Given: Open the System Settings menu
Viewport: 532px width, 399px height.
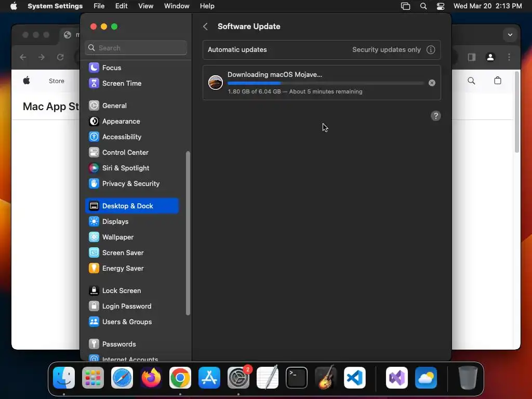Looking at the screenshot, I should click(55, 6).
